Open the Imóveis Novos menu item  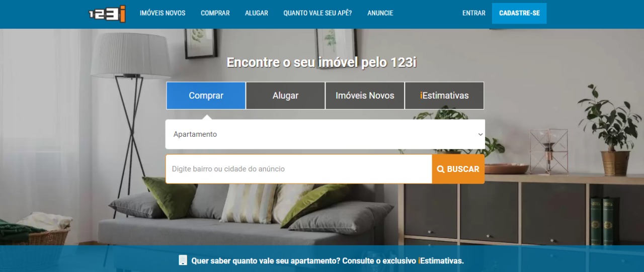tap(163, 13)
